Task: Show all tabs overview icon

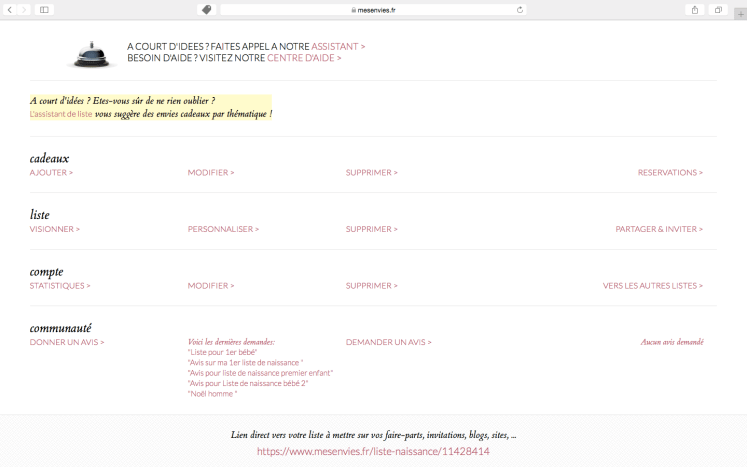Action: coord(718,9)
